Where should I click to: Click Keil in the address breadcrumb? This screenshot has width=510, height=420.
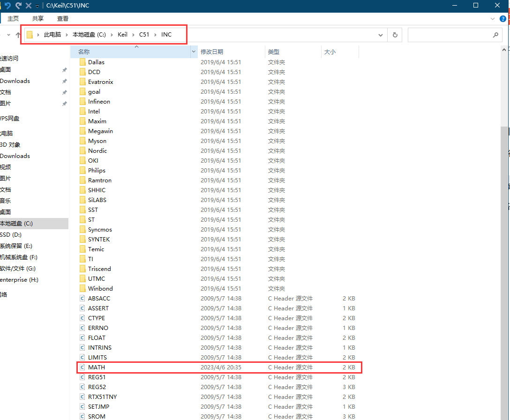(x=123, y=35)
